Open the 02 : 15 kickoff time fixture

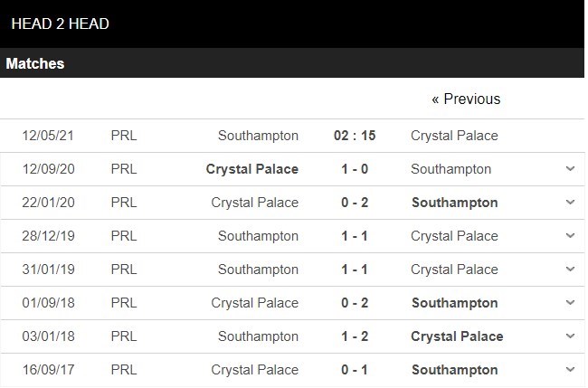(x=355, y=136)
